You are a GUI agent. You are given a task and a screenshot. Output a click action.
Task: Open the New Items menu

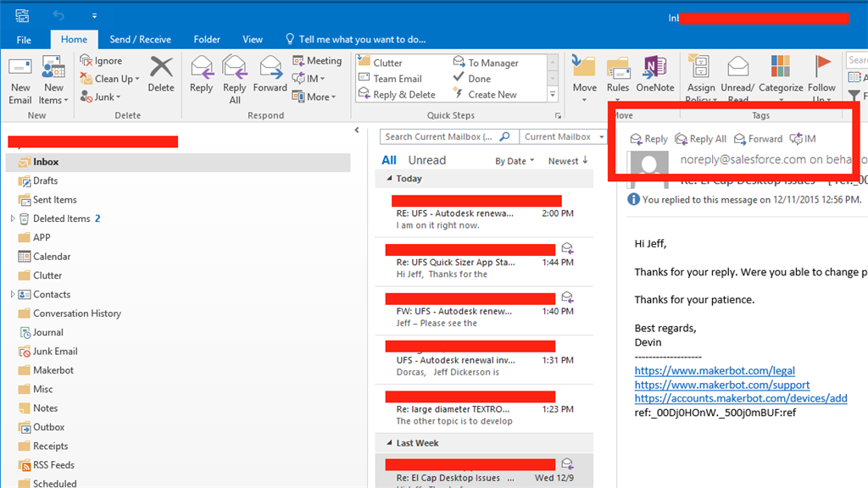pyautogui.click(x=53, y=80)
